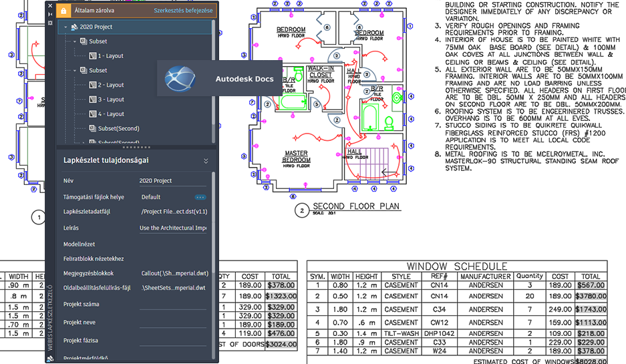The width and height of the screenshot is (626, 364).
Task: Click the WALK-IN CLOSET label in drawing
Action: pos(321,71)
